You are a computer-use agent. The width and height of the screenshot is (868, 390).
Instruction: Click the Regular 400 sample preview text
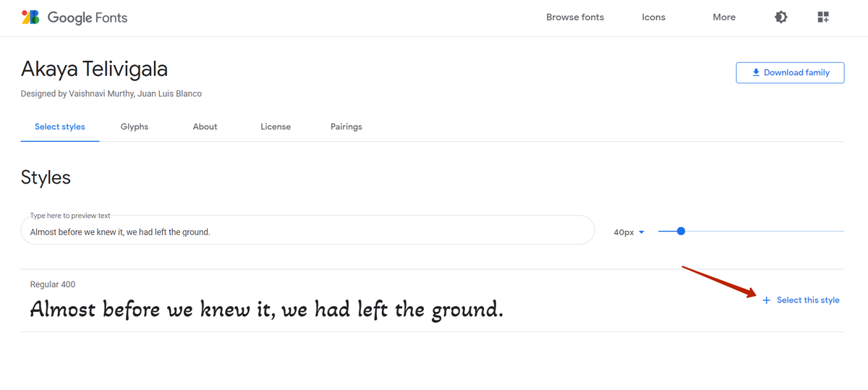266,310
